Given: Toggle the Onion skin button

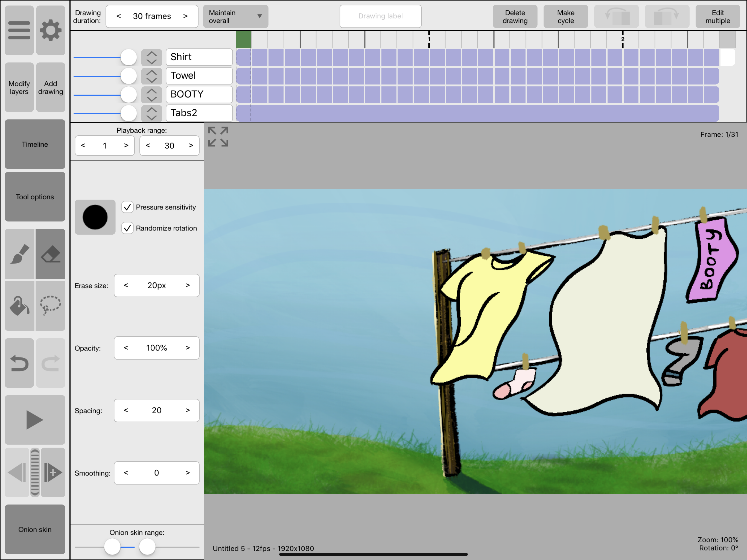Looking at the screenshot, I should click(x=35, y=529).
